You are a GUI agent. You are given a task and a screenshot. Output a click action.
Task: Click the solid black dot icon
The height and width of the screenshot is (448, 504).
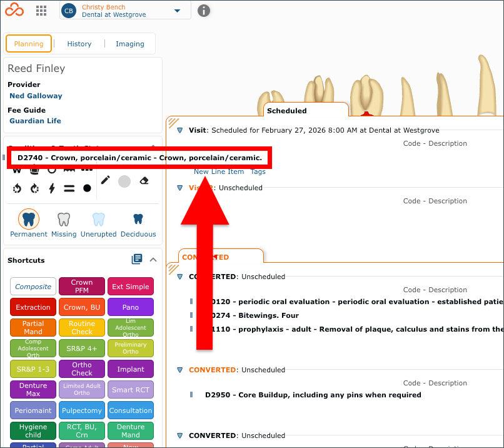point(87,188)
